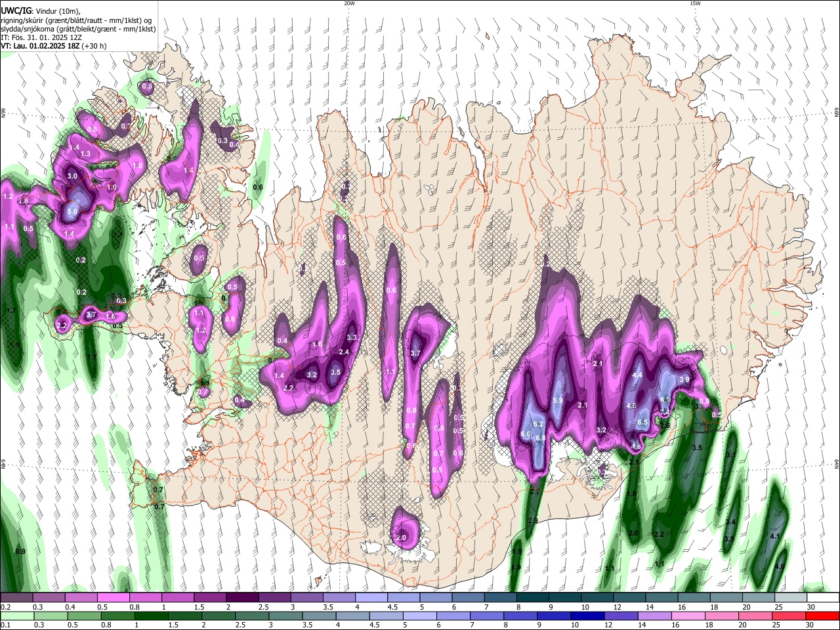This screenshot has height=630, width=840.
Task: Click the '3.4' rain value label
Action: 730,522
